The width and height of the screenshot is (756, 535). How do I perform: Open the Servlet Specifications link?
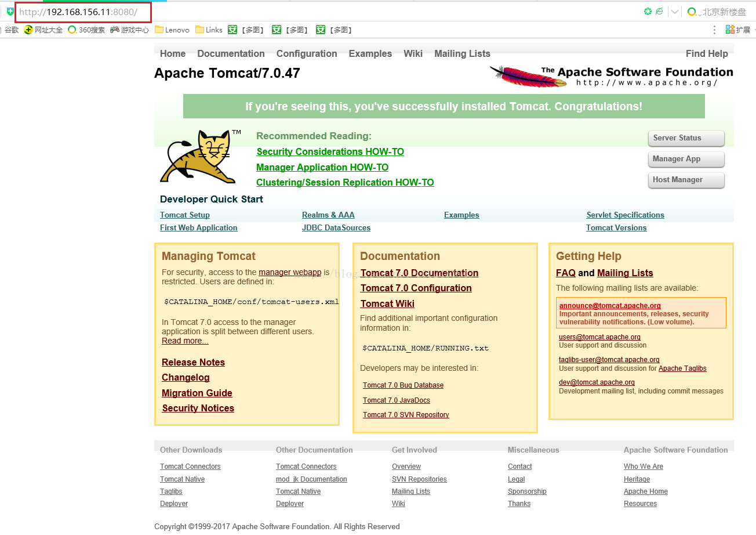click(626, 215)
